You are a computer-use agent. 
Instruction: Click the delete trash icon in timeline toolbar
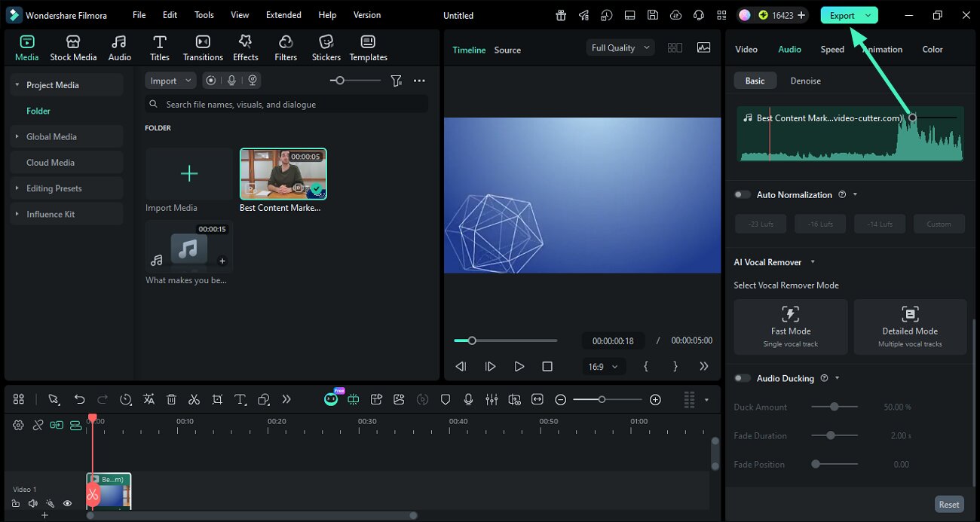171,399
